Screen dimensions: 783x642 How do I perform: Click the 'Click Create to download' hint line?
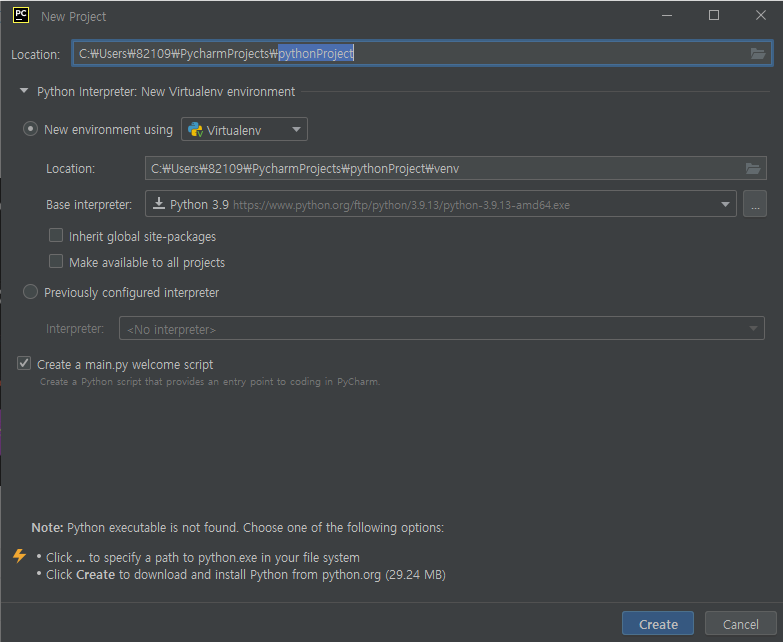[x=246, y=575]
